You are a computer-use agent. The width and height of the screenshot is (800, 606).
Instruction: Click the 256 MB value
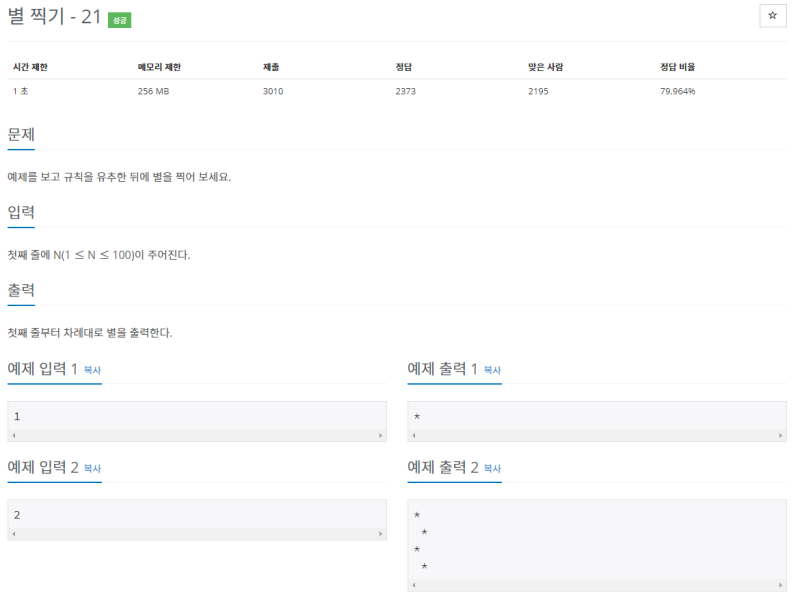[154, 91]
